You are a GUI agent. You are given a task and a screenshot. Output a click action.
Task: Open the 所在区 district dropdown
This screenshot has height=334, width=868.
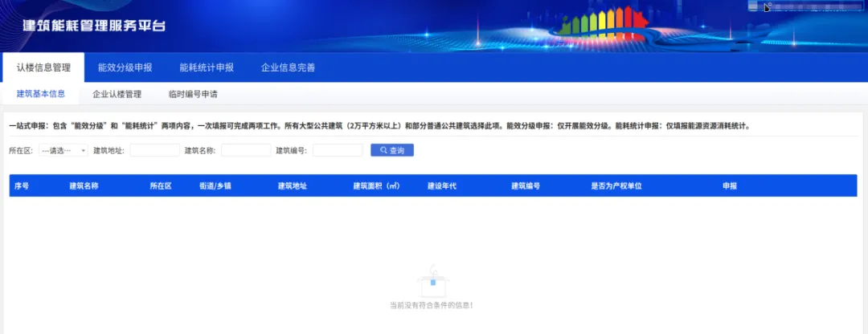(x=63, y=150)
